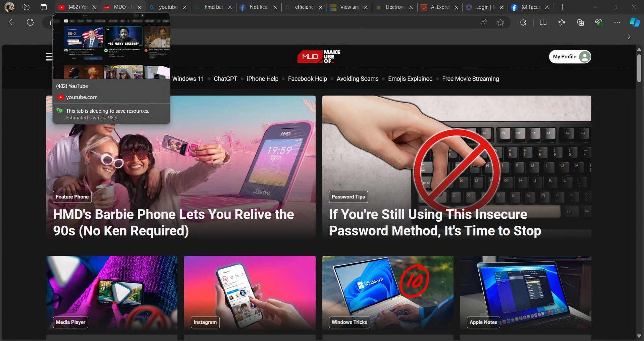Open the Collections icon

click(580, 22)
